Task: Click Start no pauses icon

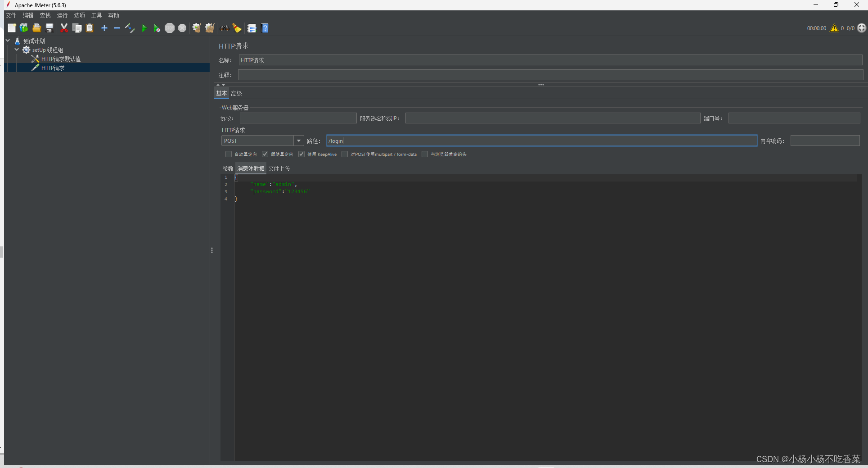Action: pyautogui.click(x=157, y=28)
